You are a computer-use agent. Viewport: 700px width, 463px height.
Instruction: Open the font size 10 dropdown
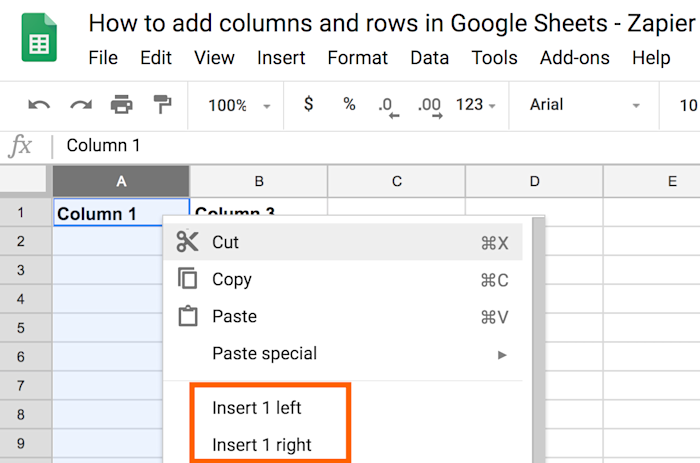click(689, 105)
